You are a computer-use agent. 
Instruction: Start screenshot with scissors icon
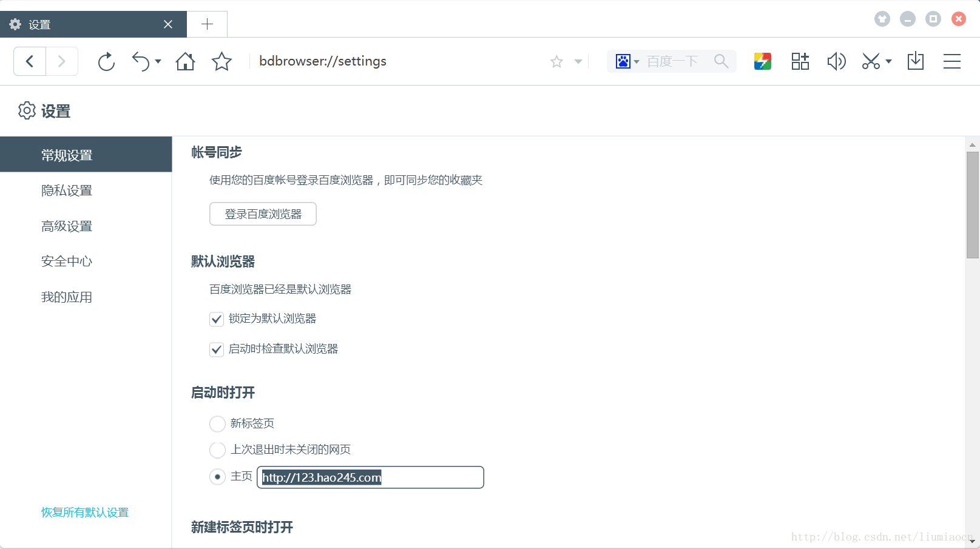click(871, 61)
